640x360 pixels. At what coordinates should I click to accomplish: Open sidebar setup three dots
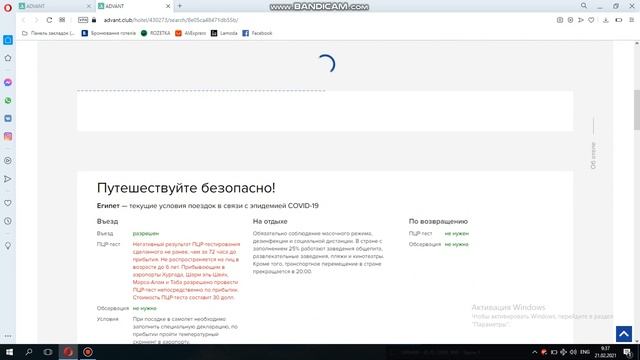(8, 336)
